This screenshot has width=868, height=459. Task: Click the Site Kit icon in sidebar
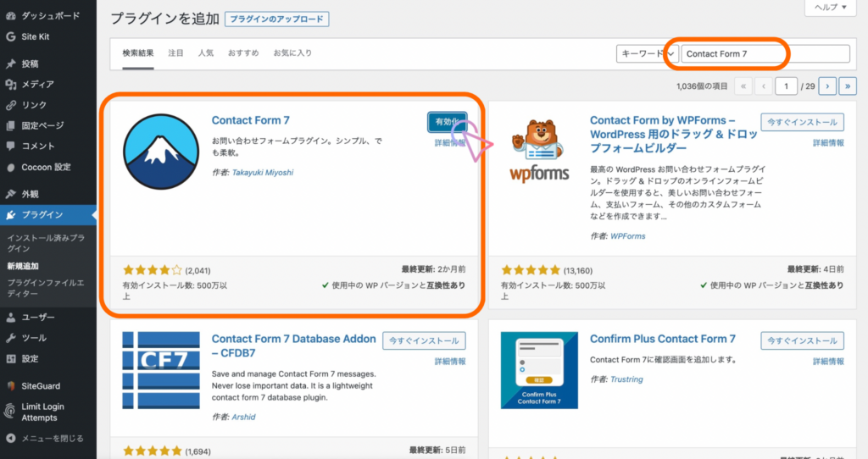(x=10, y=36)
